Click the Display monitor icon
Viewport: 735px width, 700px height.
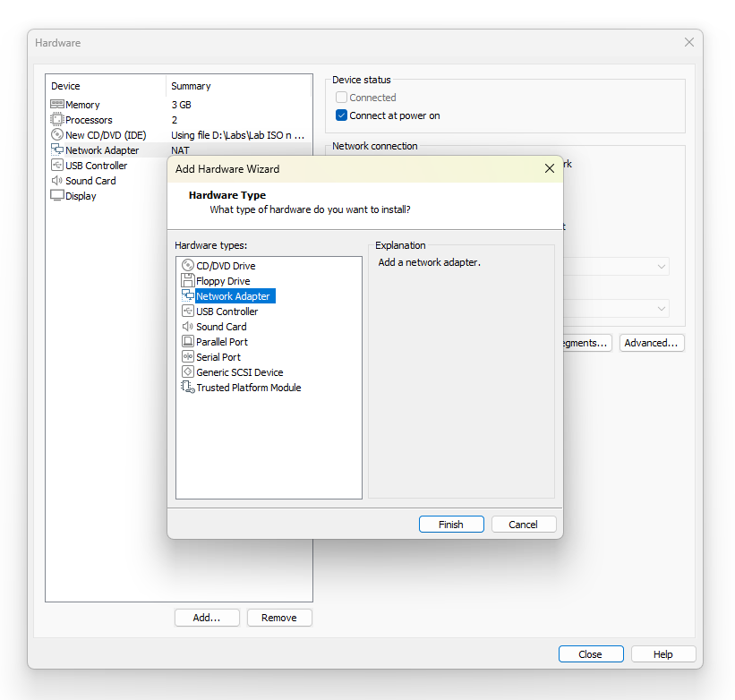coord(56,195)
